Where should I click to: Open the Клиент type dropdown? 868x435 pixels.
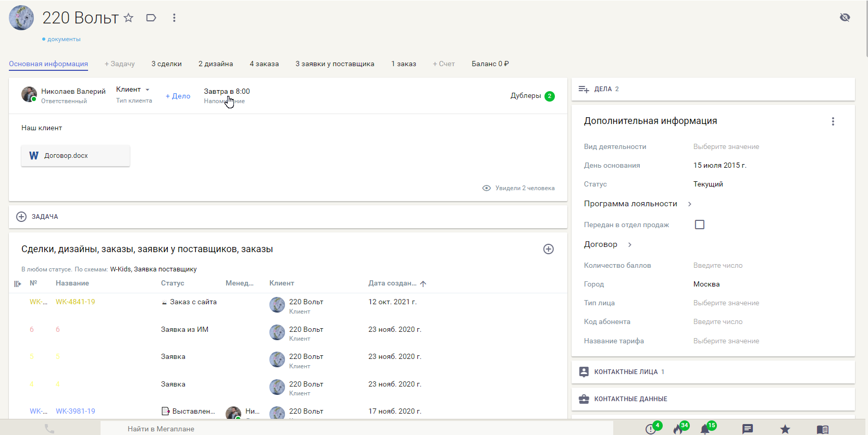click(133, 90)
